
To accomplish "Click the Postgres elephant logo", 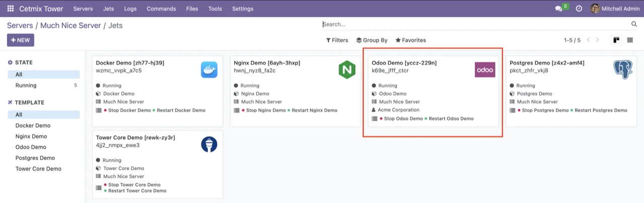I will 623,70.
